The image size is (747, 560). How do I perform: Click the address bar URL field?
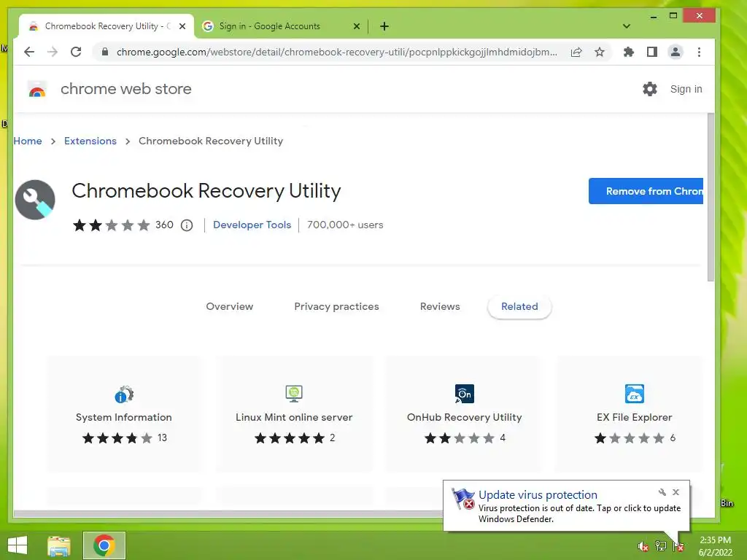[x=336, y=52]
